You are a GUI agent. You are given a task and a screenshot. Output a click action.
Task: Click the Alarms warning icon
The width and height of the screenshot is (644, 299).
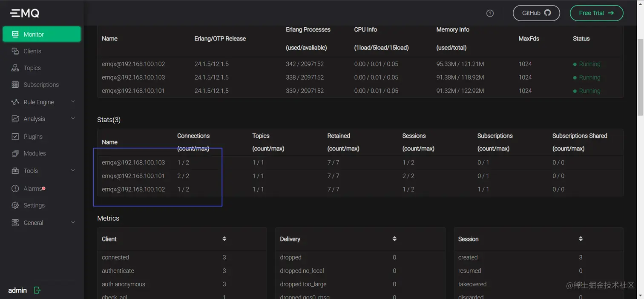15,189
